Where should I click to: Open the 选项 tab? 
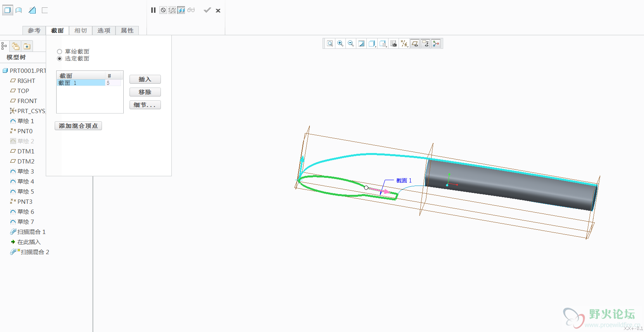(x=104, y=31)
